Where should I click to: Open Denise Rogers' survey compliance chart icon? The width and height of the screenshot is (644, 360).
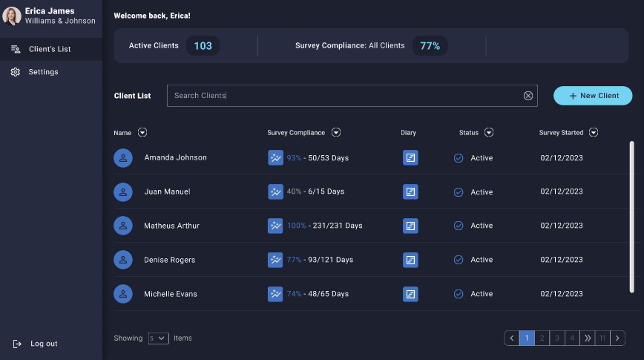tap(275, 260)
